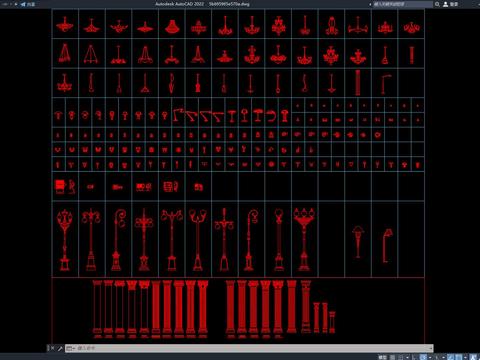Expand the Quick Access toolbar dropdown arrow

point(16,4)
